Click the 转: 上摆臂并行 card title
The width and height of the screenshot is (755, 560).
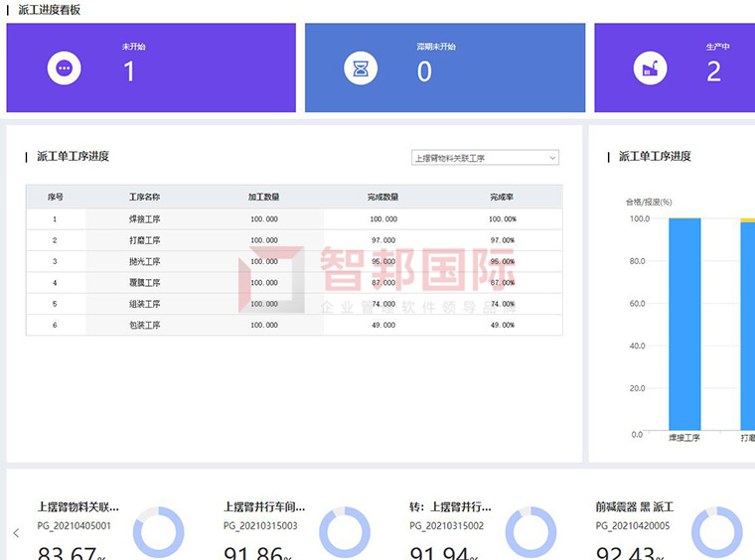pos(450,506)
